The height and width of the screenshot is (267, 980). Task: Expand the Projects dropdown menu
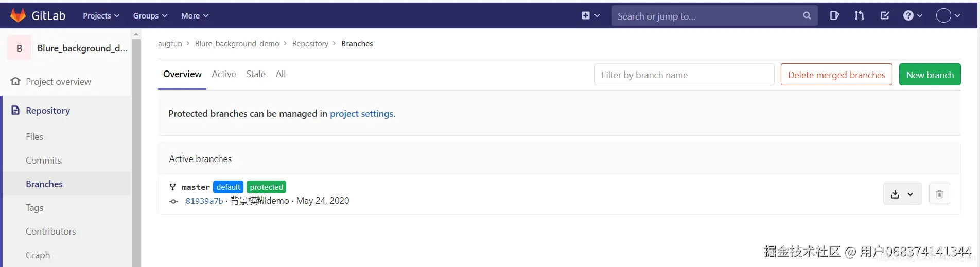click(101, 16)
